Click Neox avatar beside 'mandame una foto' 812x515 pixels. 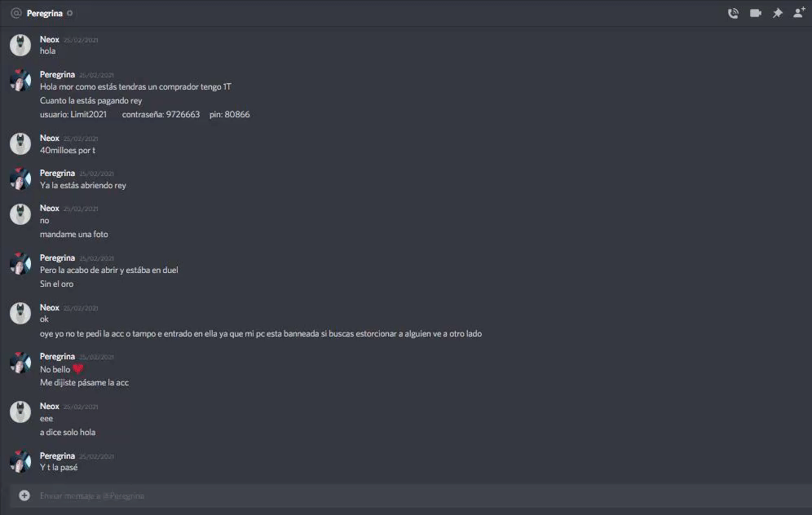coord(20,214)
